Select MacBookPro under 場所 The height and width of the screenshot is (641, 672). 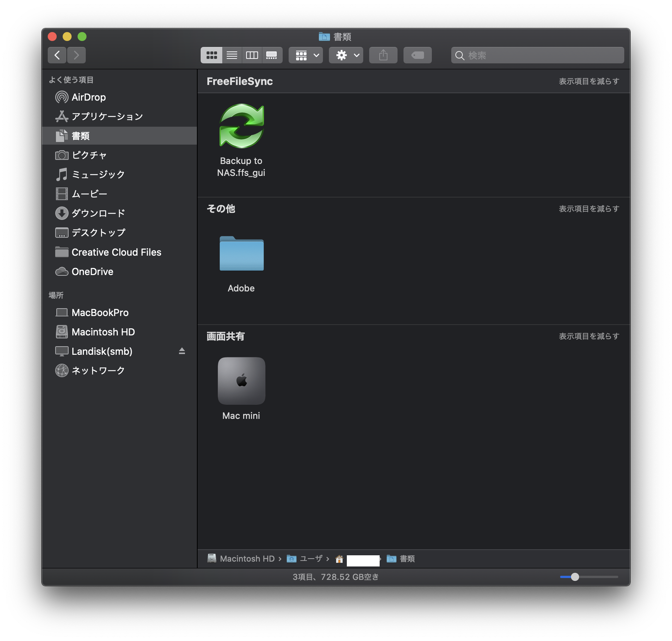point(119,313)
